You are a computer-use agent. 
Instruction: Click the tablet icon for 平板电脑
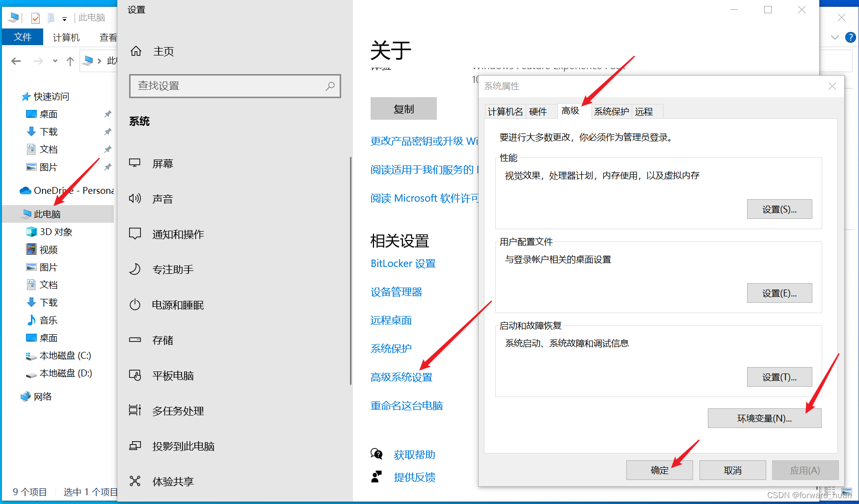135,375
